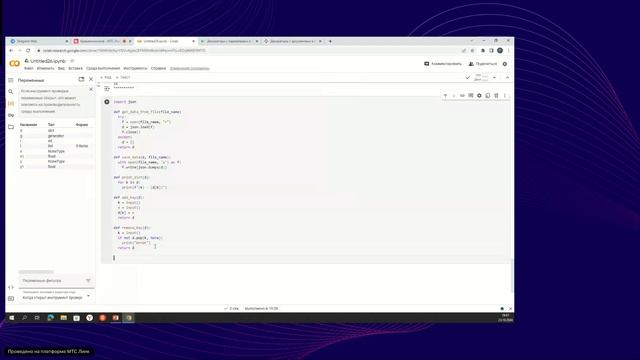Open File Explorer from taskbar
The image size is (640, 360).
(64, 318)
